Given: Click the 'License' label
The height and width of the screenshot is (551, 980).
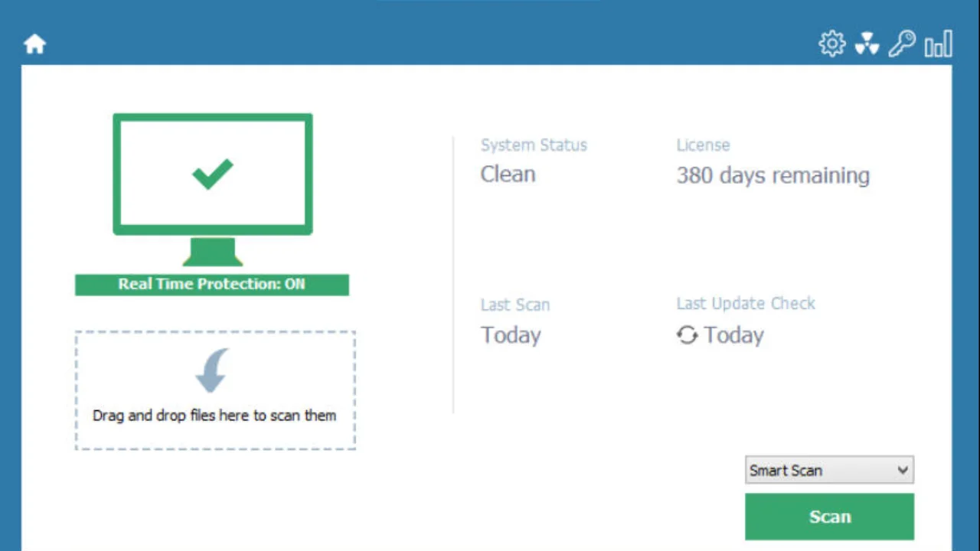Looking at the screenshot, I should (x=703, y=145).
